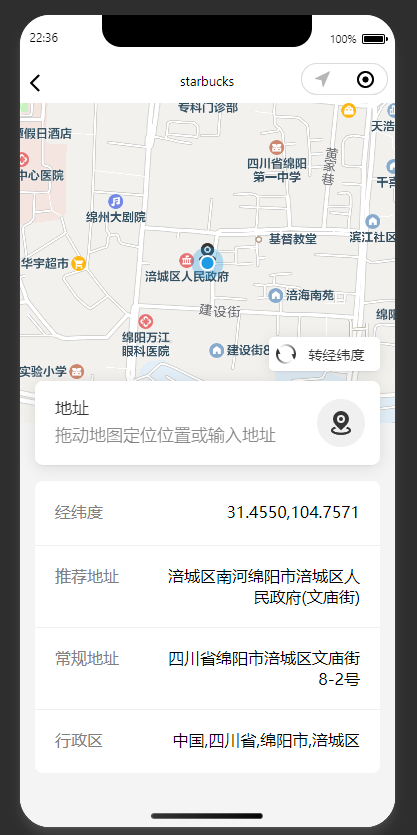Tap the 涪海南苑 map label
Screen dimensions: 417x835
pyautogui.click(x=310, y=295)
